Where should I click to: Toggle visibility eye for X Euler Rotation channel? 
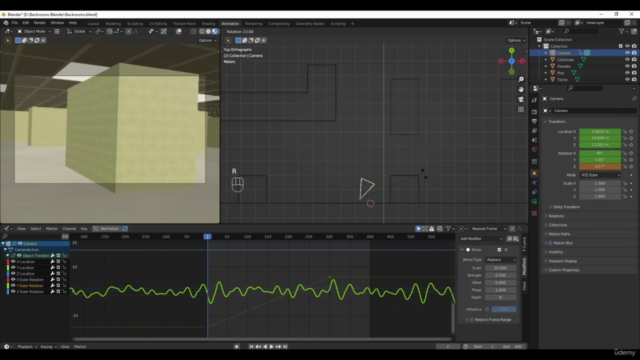pyautogui.click(x=13, y=280)
